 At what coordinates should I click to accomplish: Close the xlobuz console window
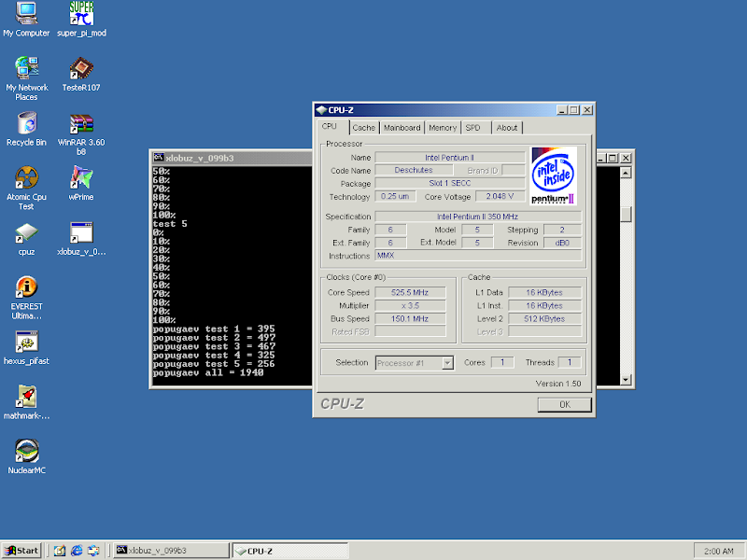pos(626,158)
